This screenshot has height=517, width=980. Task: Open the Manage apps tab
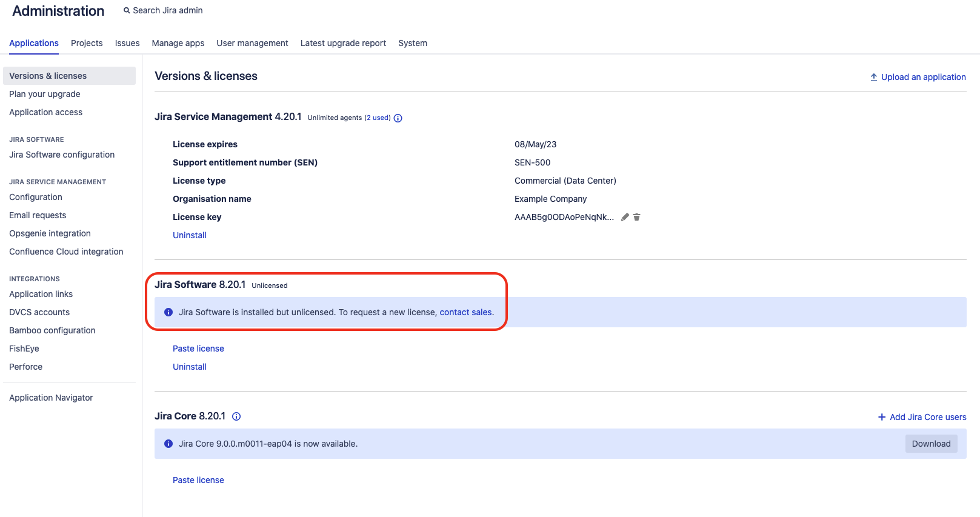(178, 43)
